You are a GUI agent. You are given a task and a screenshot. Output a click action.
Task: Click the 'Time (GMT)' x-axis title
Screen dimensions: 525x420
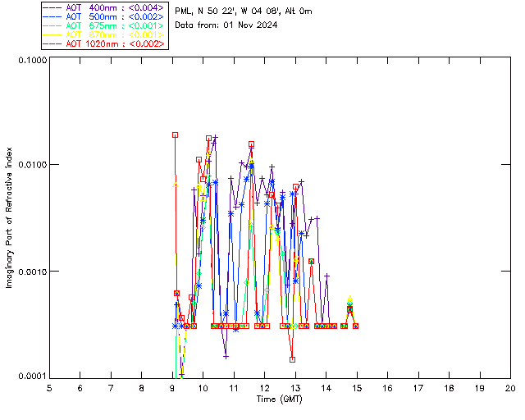tap(279, 398)
